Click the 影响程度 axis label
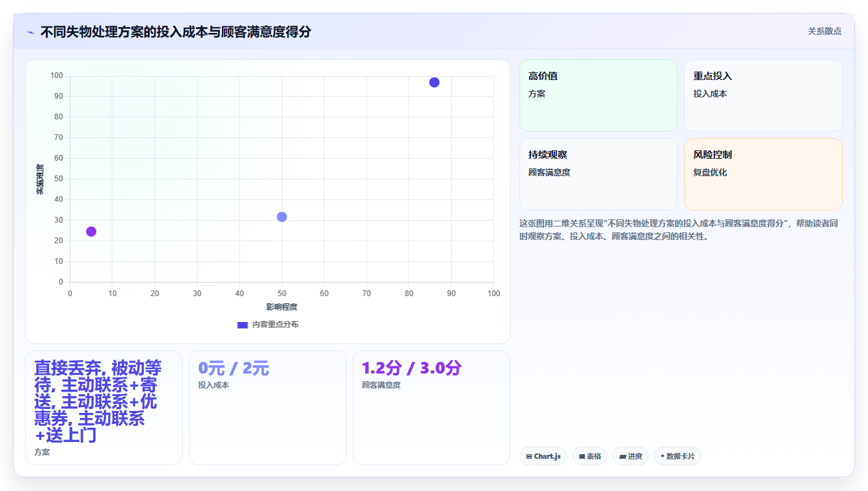This screenshot has width=868, height=491. coord(282,307)
